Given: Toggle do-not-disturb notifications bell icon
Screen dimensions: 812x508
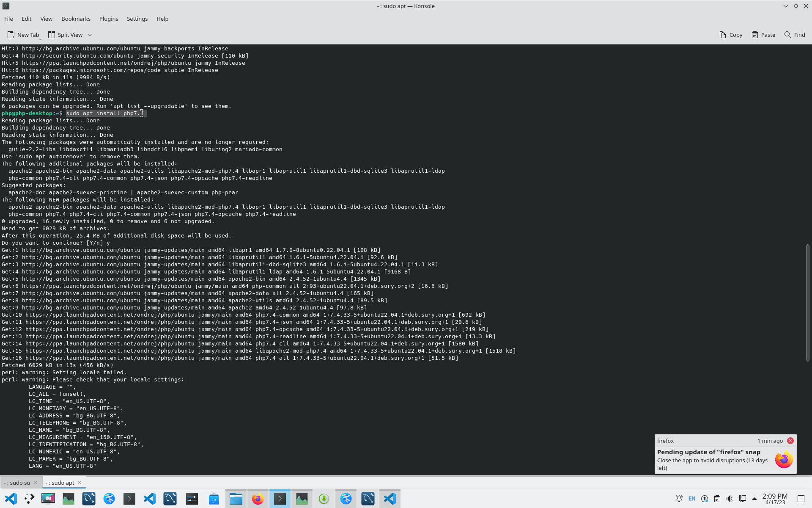Looking at the screenshot, I should click(x=679, y=499).
